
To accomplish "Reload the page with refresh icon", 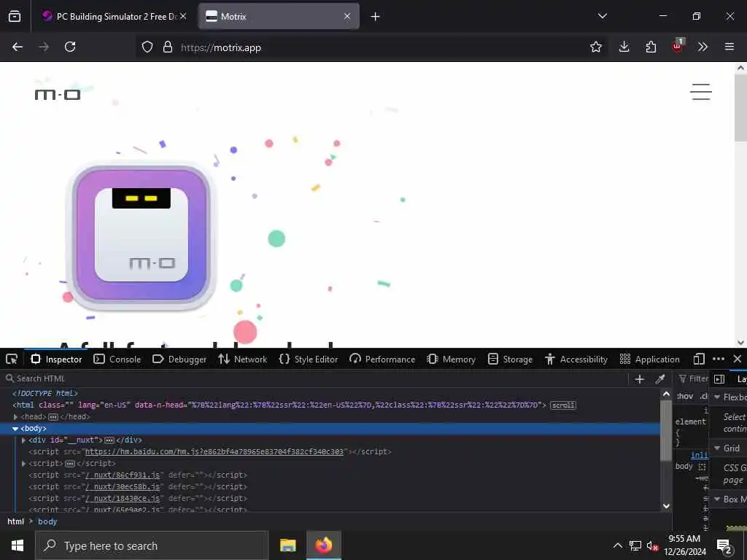I will [x=70, y=47].
